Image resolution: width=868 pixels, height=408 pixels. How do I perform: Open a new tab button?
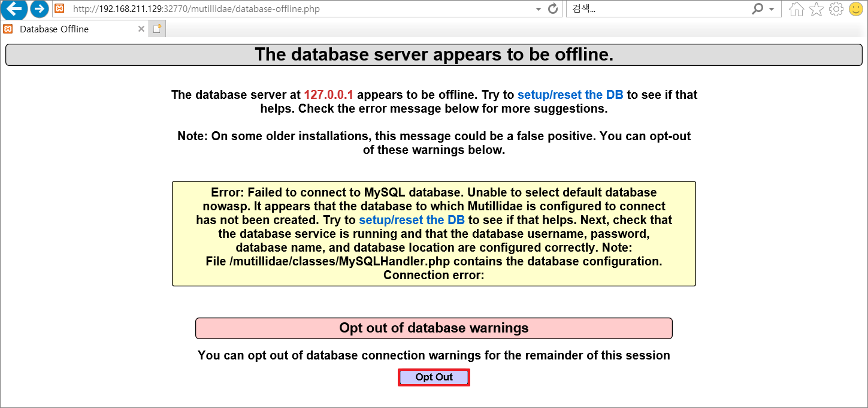tap(158, 29)
